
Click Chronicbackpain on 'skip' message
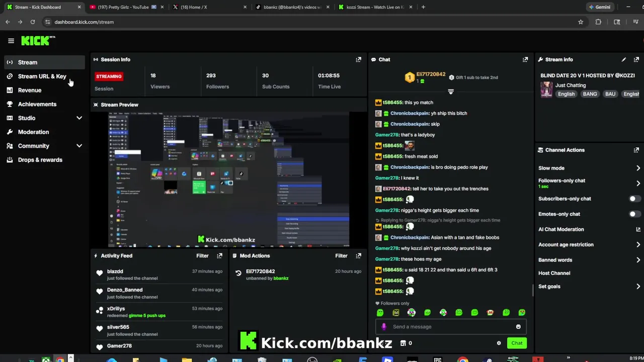coord(410,124)
